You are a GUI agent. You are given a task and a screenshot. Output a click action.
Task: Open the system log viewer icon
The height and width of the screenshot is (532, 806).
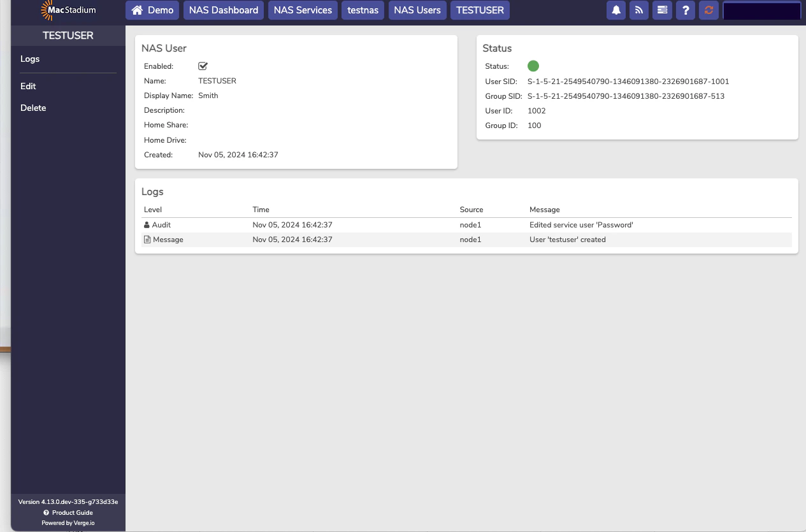tap(662, 10)
